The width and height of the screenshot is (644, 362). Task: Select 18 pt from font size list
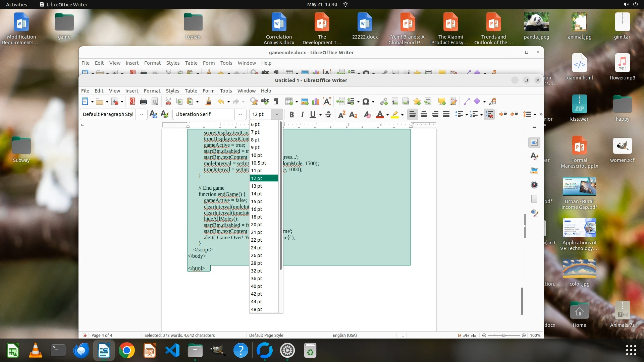point(257,217)
